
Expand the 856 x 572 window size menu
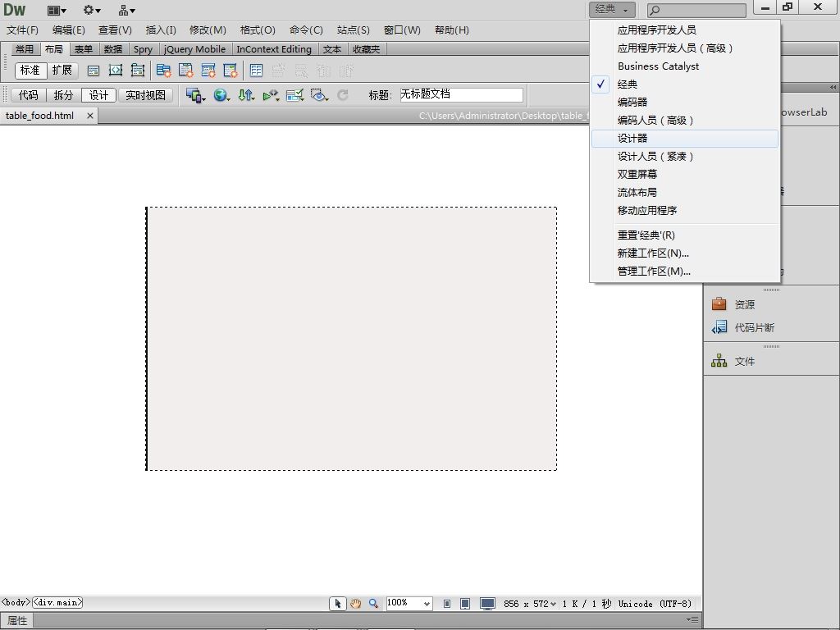[x=530, y=604]
